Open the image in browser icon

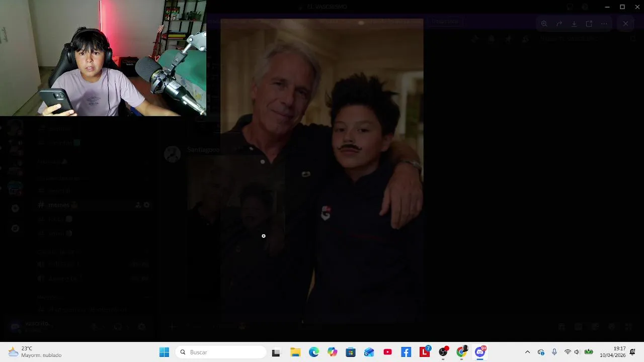pyautogui.click(x=589, y=24)
